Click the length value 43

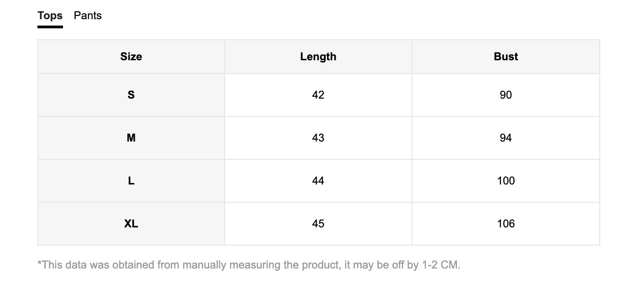[x=318, y=138]
